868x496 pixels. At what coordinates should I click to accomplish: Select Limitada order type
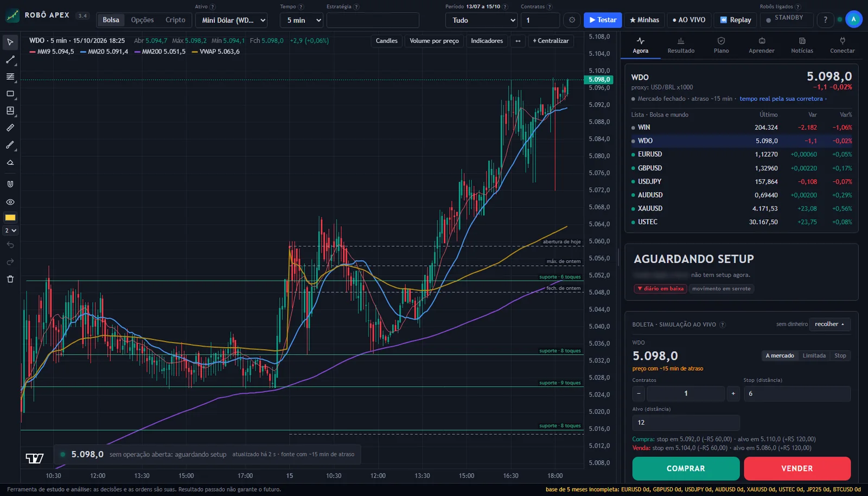(814, 356)
